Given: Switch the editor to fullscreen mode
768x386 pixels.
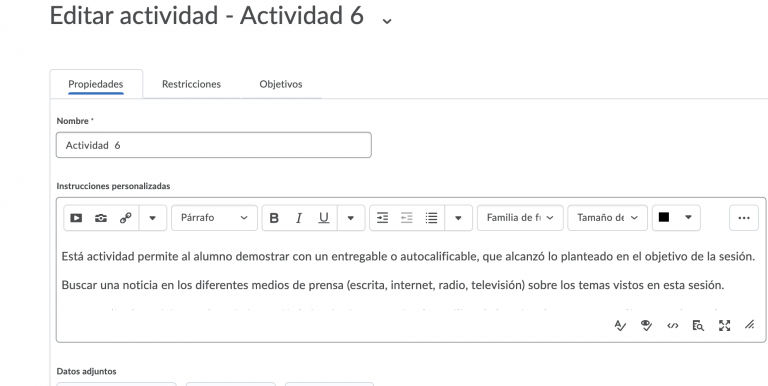Looking at the screenshot, I should (724, 325).
